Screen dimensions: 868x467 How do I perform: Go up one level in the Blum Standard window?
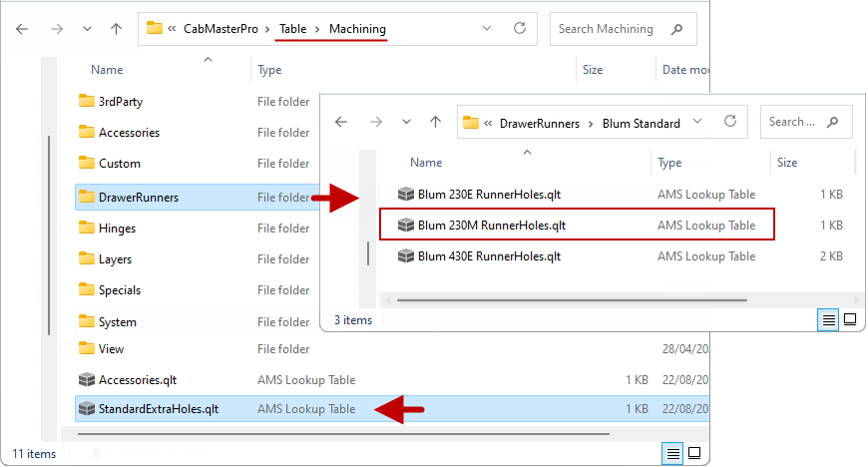click(436, 122)
